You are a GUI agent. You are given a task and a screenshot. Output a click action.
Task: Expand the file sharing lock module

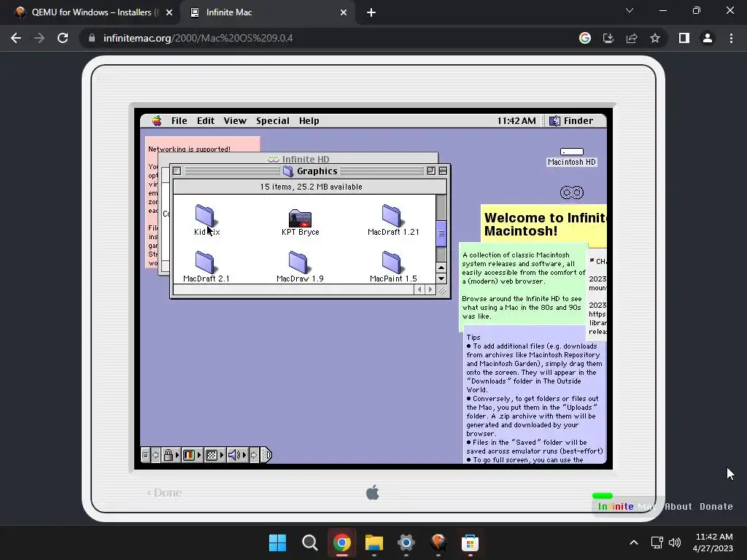click(x=171, y=455)
